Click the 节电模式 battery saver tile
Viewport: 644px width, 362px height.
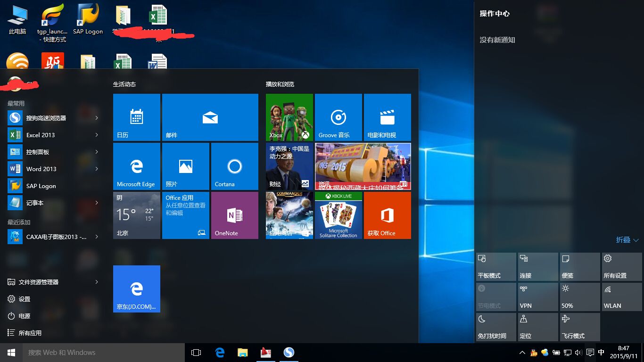pos(496,297)
